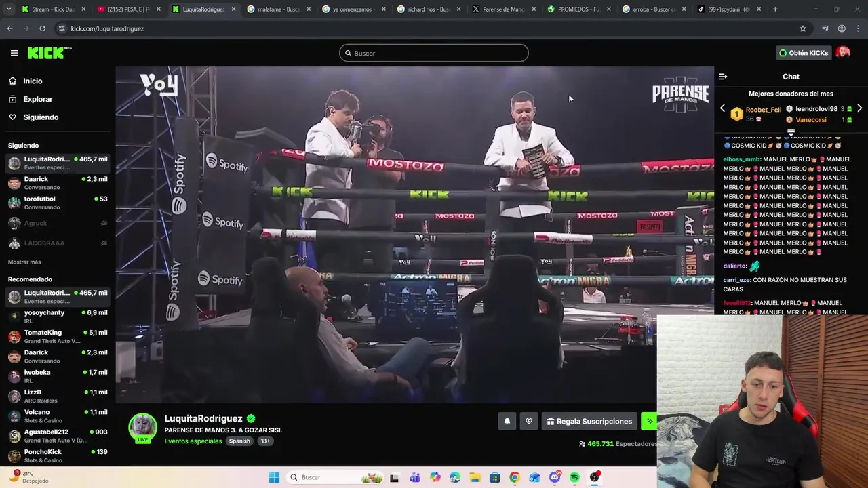
Task: Click elboss_mmb username in chat
Action: (742, 159)
